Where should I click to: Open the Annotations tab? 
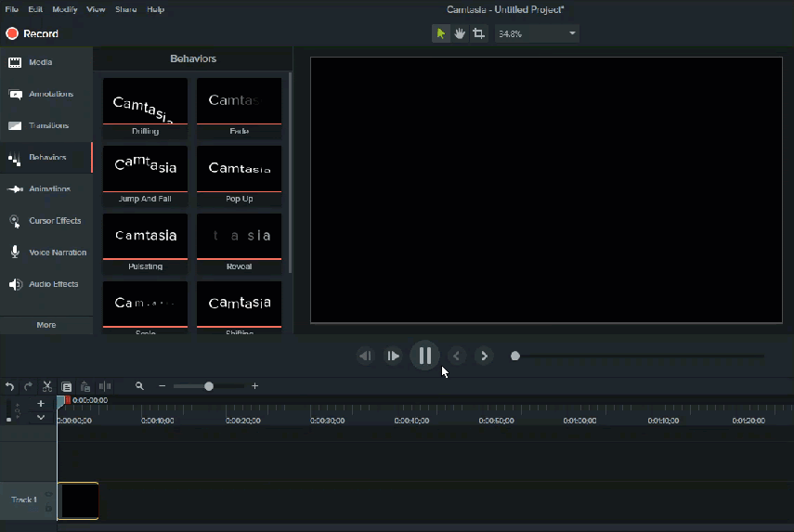[46, 94]
